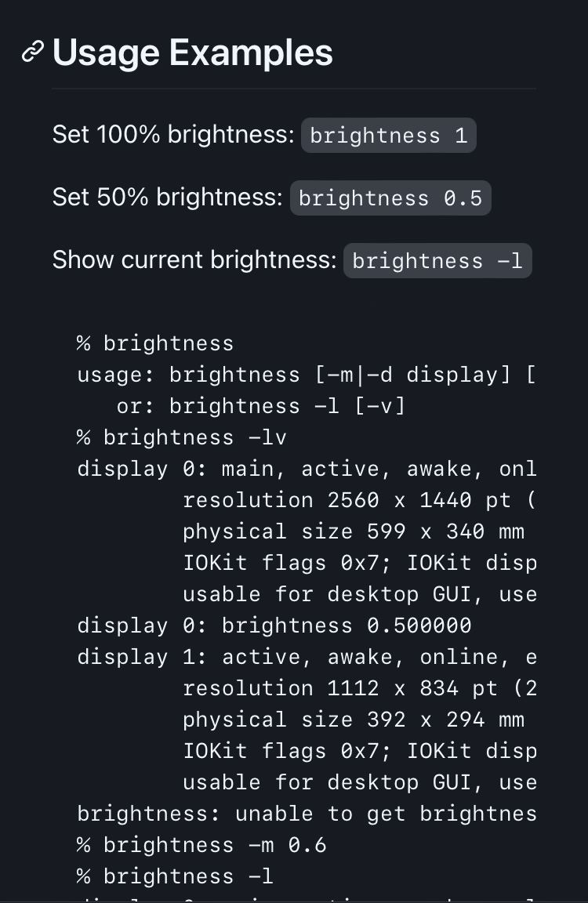Click the "resolution 2560 x 1440 pt" line
Viewport: 588px width, 903px height.
359,500
